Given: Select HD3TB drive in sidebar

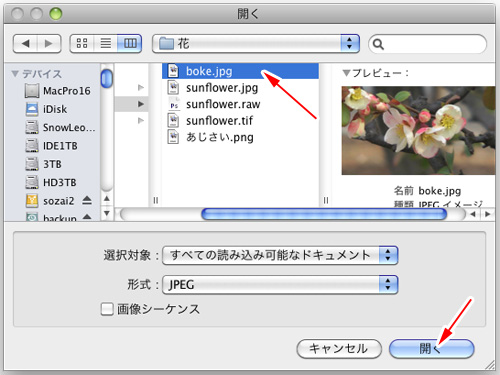Looking at the screenshot, I should point(51,182).
